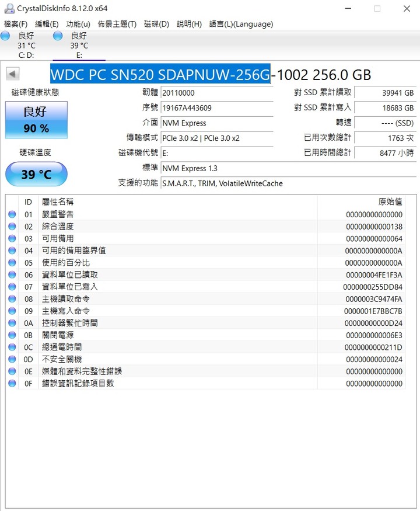Open the 說明(H) menu

point(189,24)
